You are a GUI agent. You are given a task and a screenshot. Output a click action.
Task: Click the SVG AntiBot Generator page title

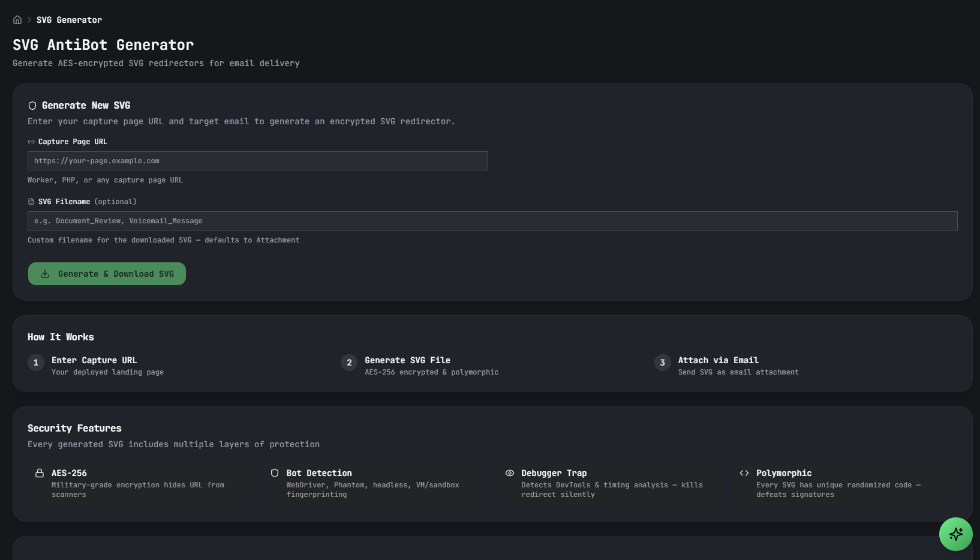coord(103,45)
